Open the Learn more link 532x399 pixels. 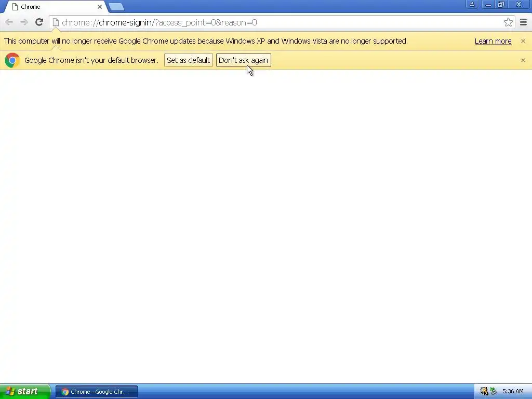493,41
